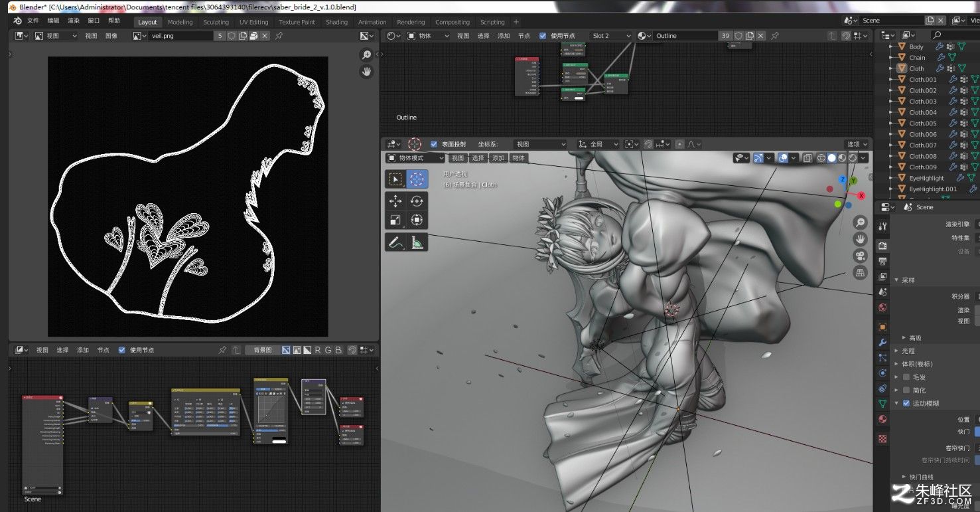Click the backdrop button in compositor

[x=262, y=350]
